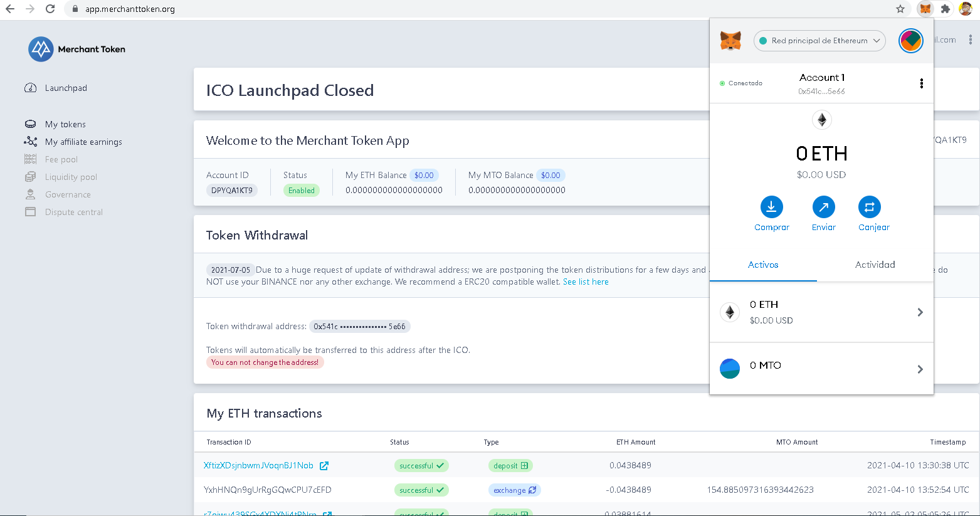Open Launchpad in the sidebar

click(66, 88)
